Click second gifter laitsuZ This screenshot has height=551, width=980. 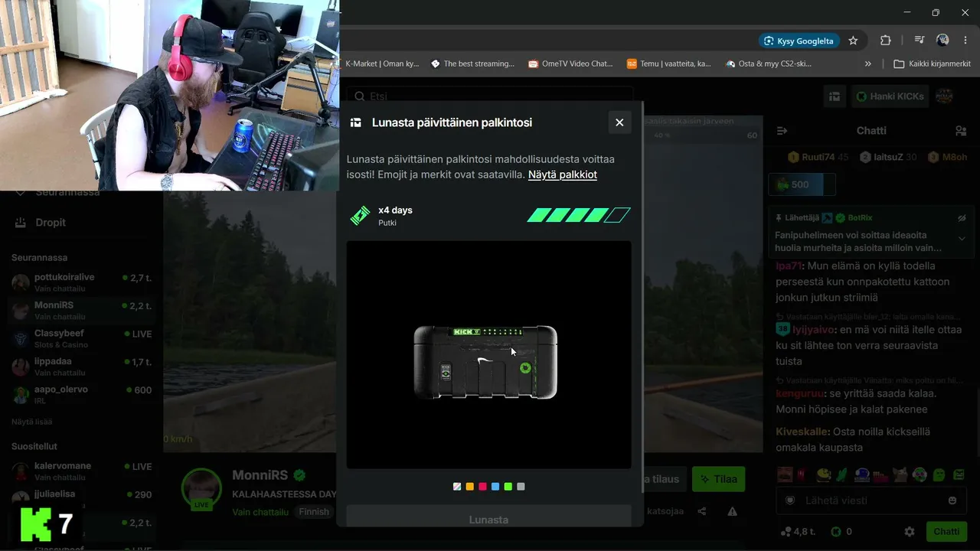coord(888,157)
